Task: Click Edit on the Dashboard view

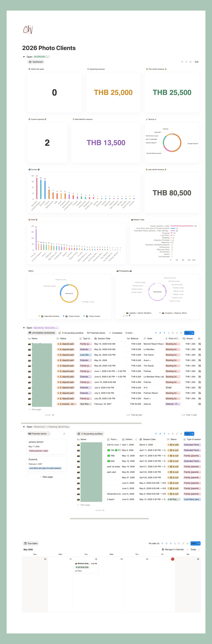Action: click(196, 62)
